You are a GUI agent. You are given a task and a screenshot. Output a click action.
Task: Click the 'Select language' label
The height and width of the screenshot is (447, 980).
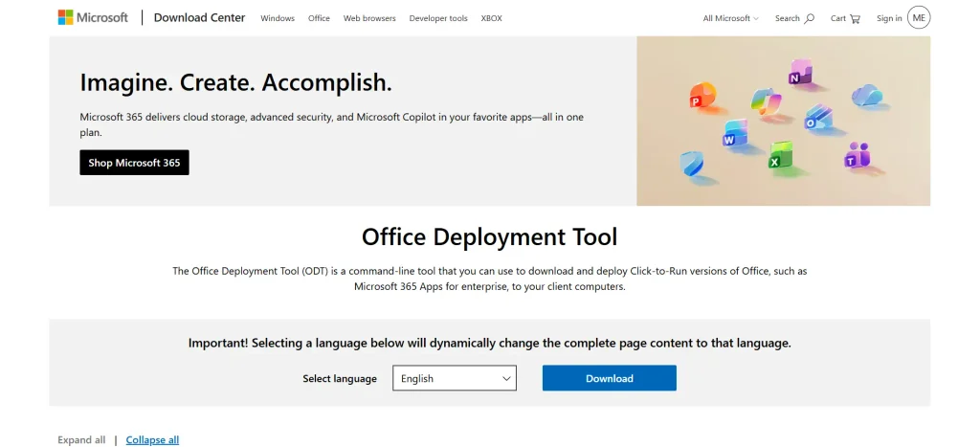[x=340, y=379]
